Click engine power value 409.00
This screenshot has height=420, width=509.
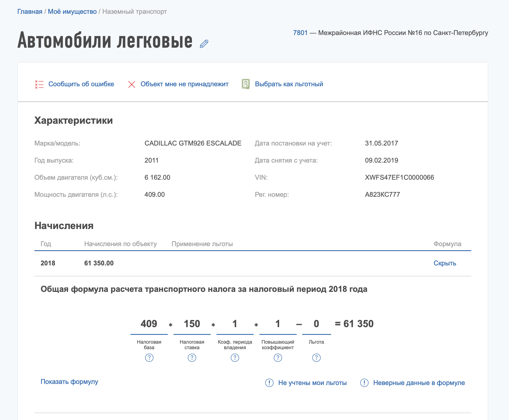pos(155,195)
